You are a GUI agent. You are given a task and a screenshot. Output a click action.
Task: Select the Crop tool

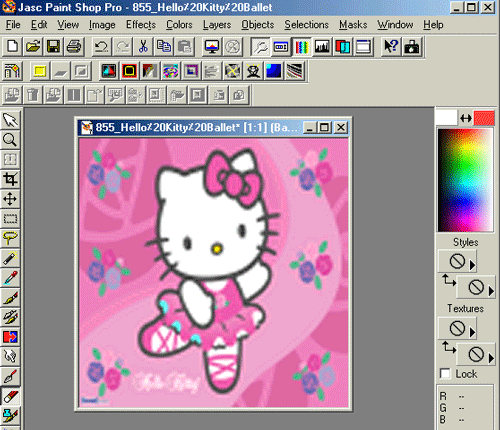click(10, 179)
